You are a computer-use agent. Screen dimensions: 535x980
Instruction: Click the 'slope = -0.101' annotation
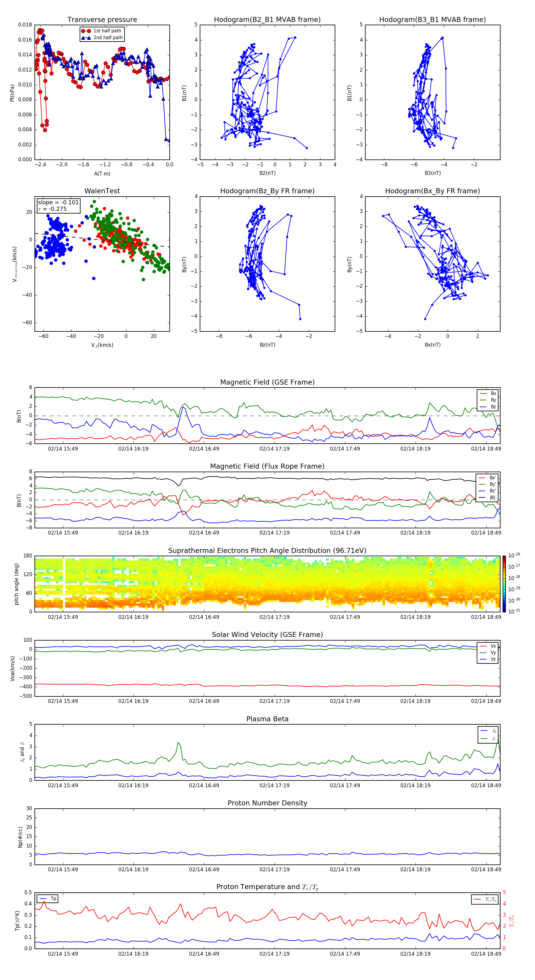point(58,203)
